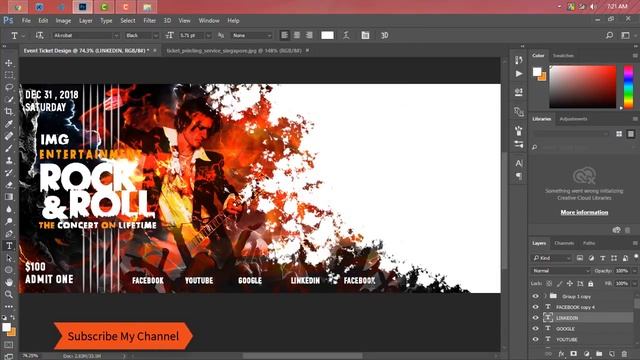Select the Crop tool
The image size is (640, 360).
pos(9,111)
